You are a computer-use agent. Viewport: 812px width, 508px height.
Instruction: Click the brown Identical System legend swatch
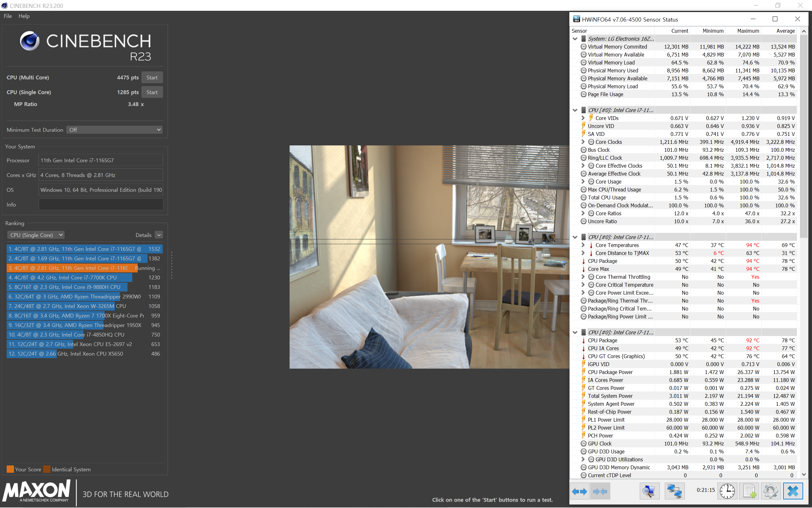coord(47,469)
